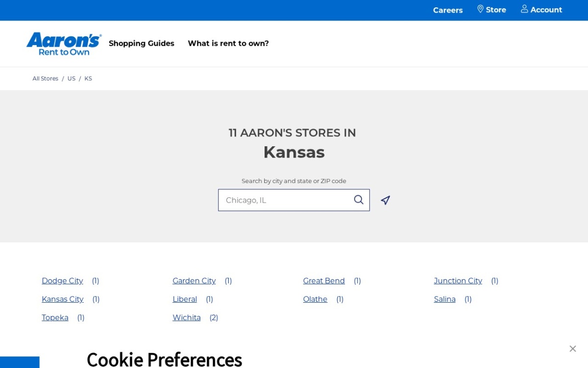Image resolution: width=588 pixels, height=368 pixels.
Task: Open Dodge City stores
Action: (x=62, y=281)
